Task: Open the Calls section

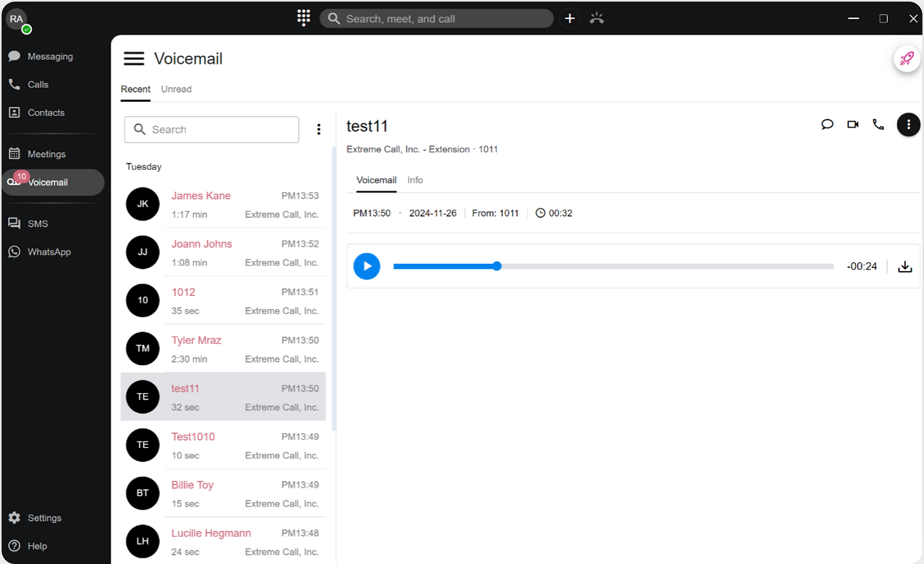Action: click(x=38, y=84)
